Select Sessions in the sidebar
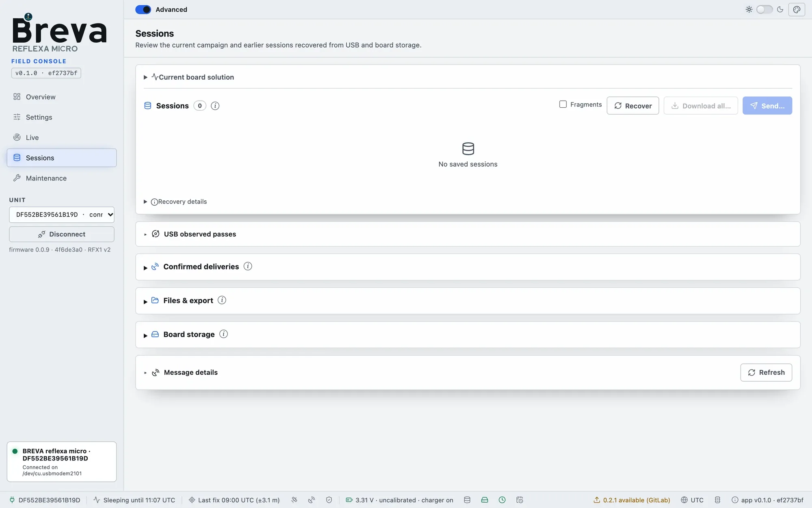812x508 pixels. [62, 158]
